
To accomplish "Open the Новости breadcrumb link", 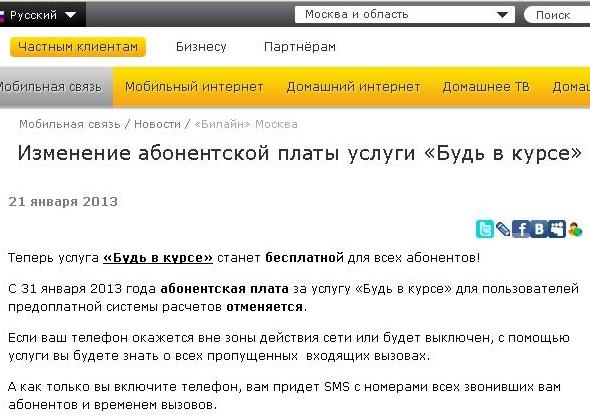I will (158, 124).
